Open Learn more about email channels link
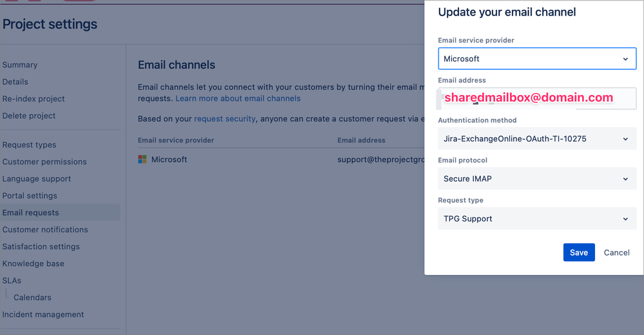The width and height of the screenshot is (644, 335). coord(238,99)
